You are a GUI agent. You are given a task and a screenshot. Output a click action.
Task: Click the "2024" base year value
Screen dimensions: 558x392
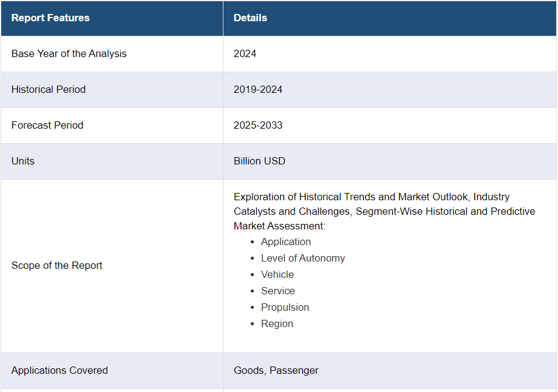[245, 54]
